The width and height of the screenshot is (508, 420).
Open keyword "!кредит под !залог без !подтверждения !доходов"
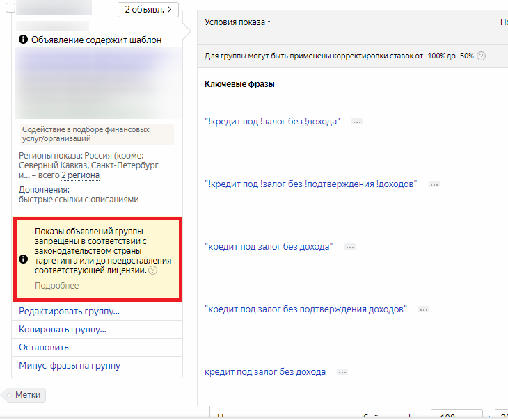310,184
